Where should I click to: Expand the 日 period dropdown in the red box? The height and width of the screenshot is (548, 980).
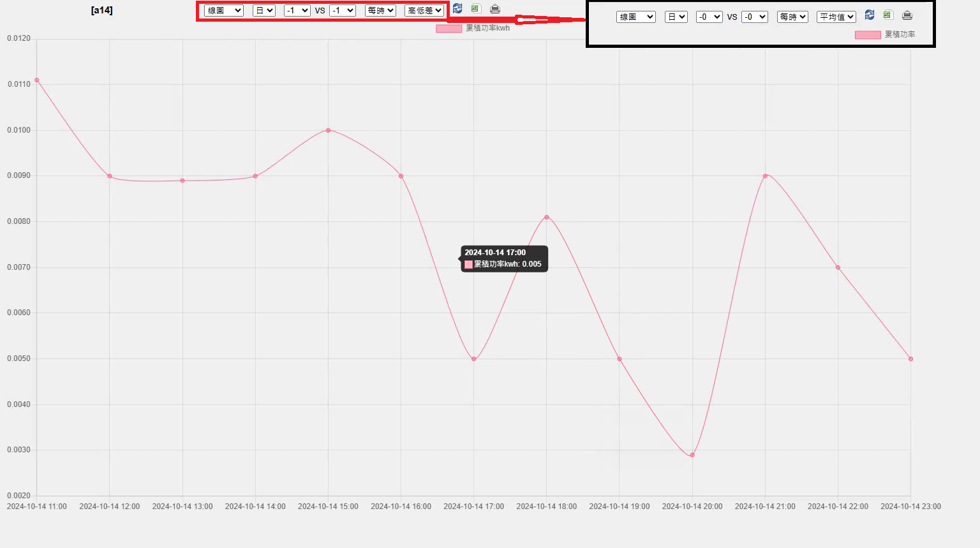coord(264,11)
